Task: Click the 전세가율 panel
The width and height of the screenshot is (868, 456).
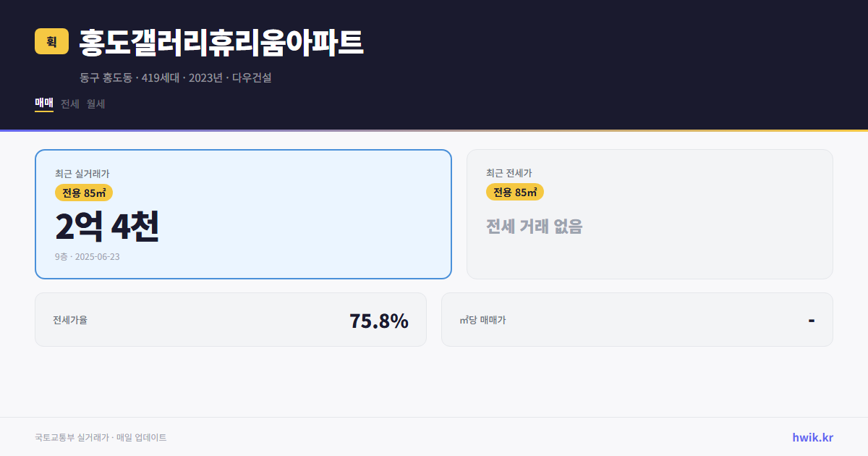Action: click(x=231, y=319)
